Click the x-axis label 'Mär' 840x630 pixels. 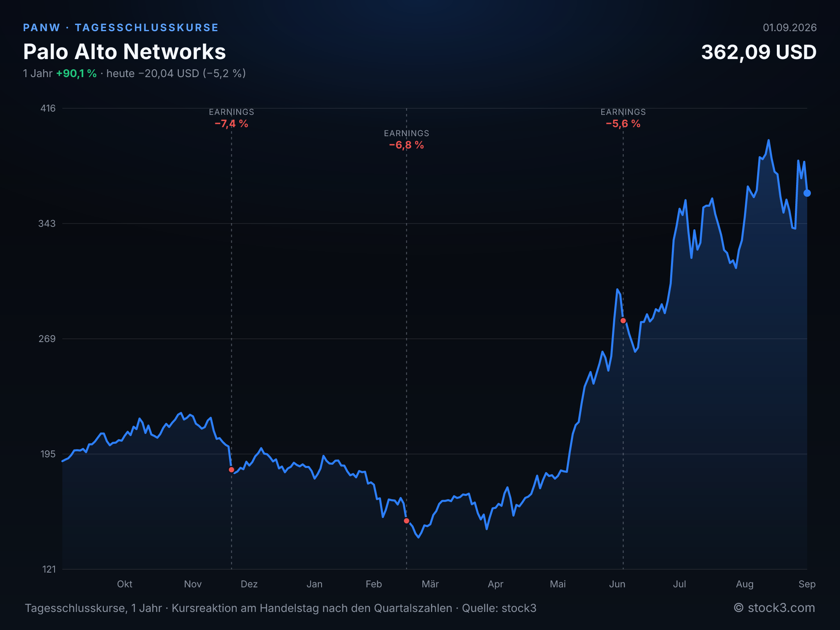(430, 584)
